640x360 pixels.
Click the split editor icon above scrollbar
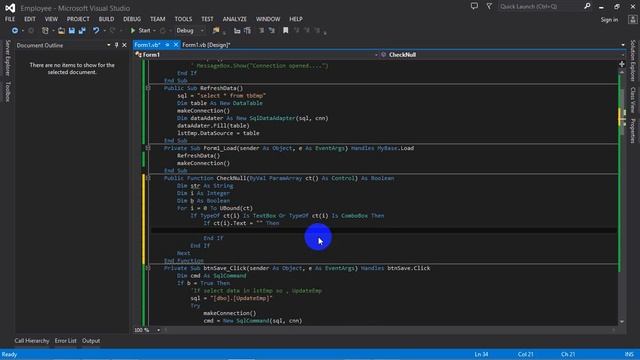622,64
